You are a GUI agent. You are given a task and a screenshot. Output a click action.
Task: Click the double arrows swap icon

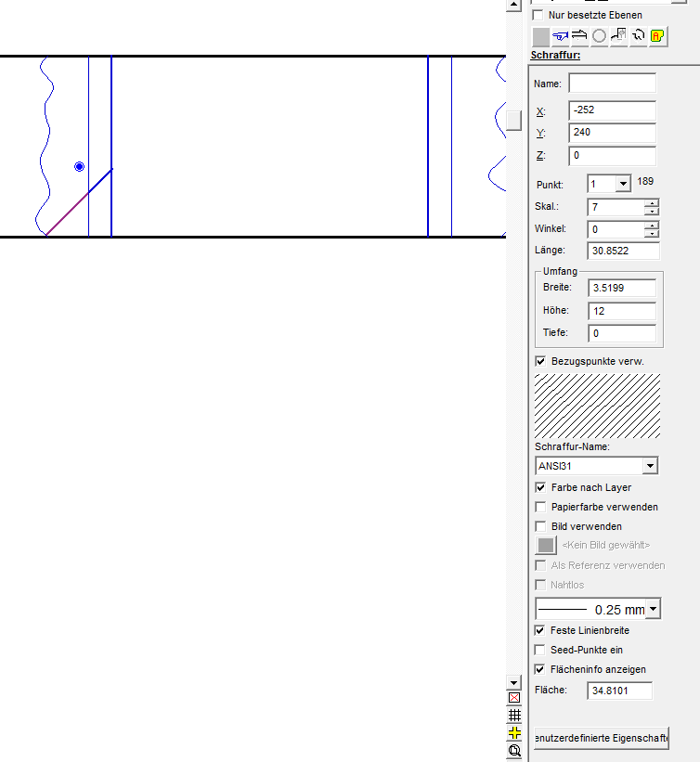click(x=580, y=36)
